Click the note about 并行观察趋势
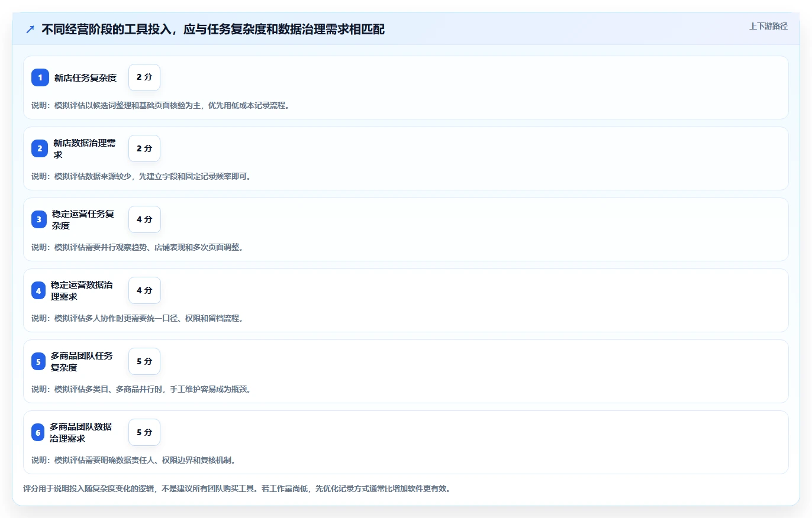This screenshot has width=812, height=518. [x=137, y=247]
